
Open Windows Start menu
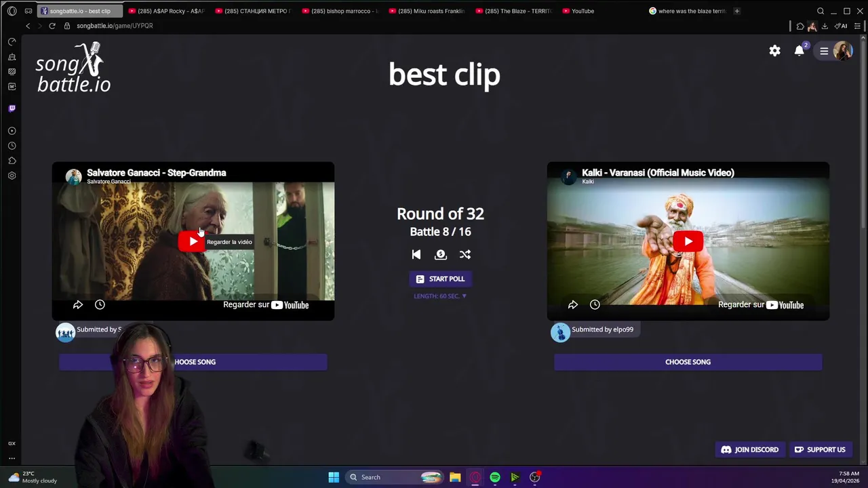(334, 477)
